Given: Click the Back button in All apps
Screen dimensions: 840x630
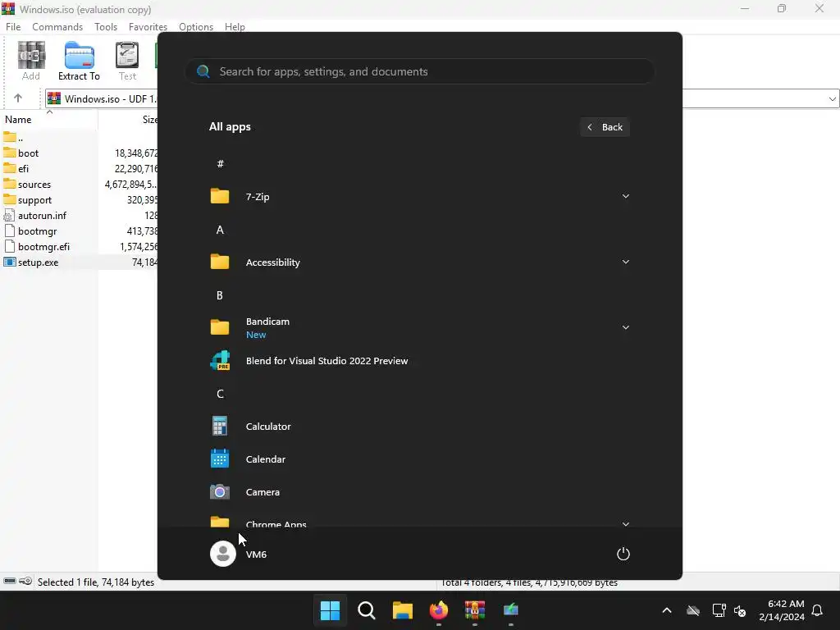Looking at the screenshot, I should coord(605,127).
